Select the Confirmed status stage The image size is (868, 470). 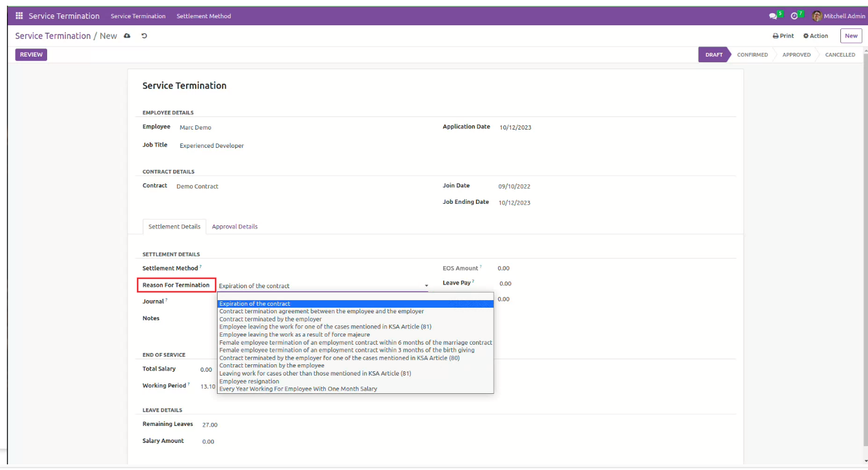coord(752,55)
